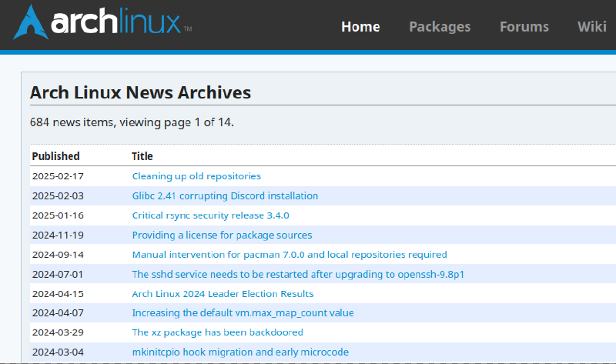The image size is (616, 364).
Task: Select the date 2024-11-19
Action: click(59, 235)
